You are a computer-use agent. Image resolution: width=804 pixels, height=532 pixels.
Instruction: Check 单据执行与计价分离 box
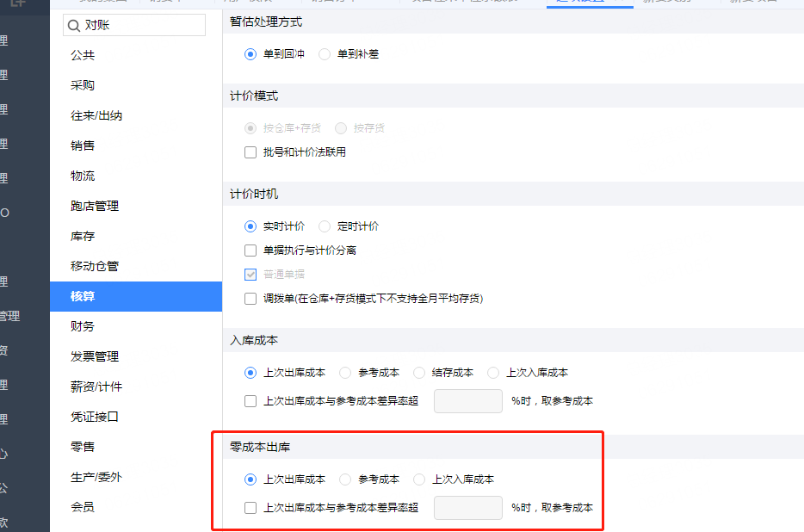(250, 251)
